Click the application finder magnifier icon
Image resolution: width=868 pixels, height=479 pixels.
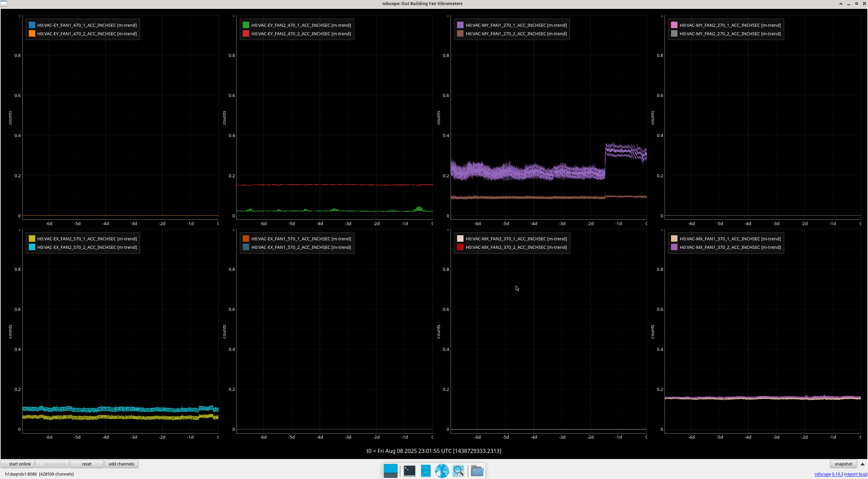tap(458, 471)
